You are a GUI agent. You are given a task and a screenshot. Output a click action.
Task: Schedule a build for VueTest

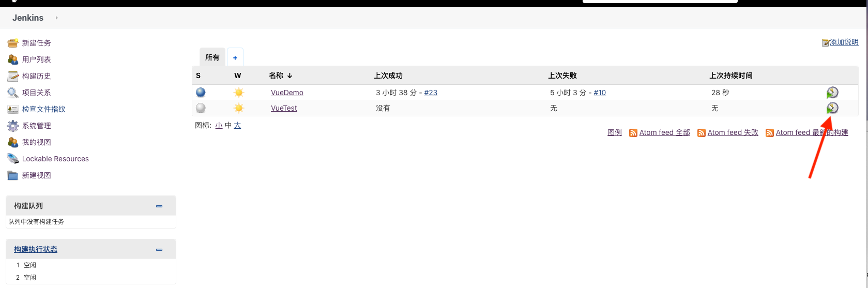tap(832, 108)
